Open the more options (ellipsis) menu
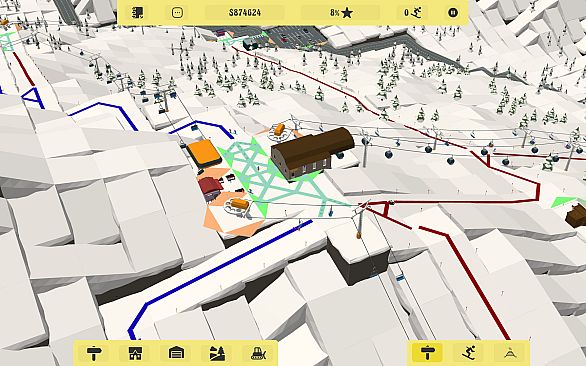 click(x=177, y=13)
